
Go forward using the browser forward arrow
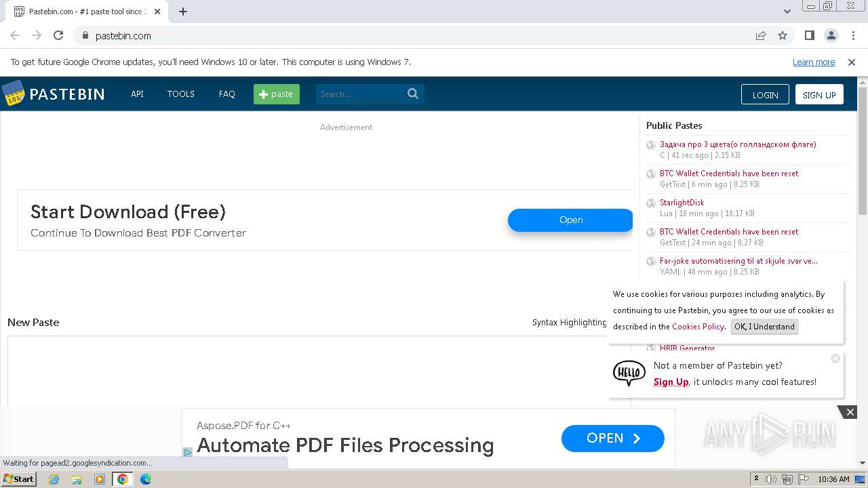37,35
